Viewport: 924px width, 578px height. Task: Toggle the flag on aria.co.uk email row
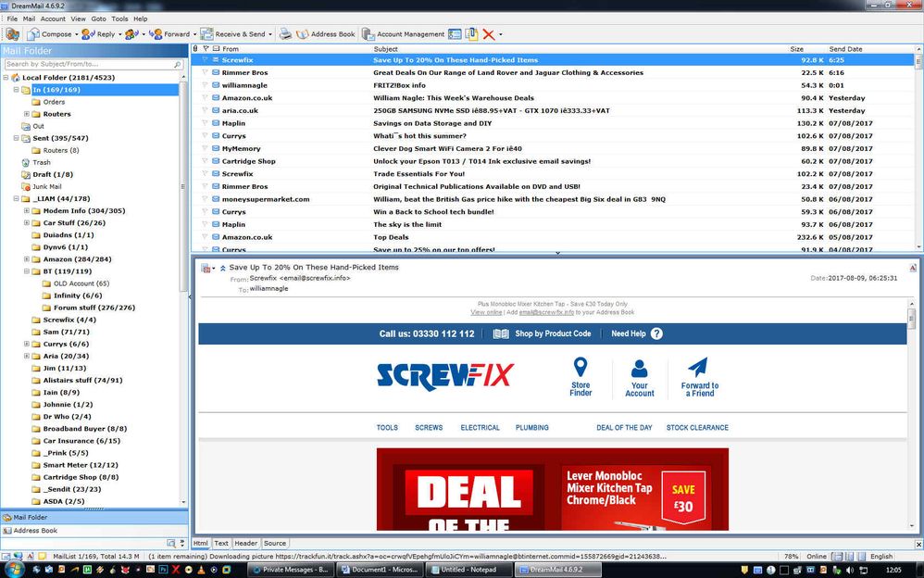click(205, 110)
